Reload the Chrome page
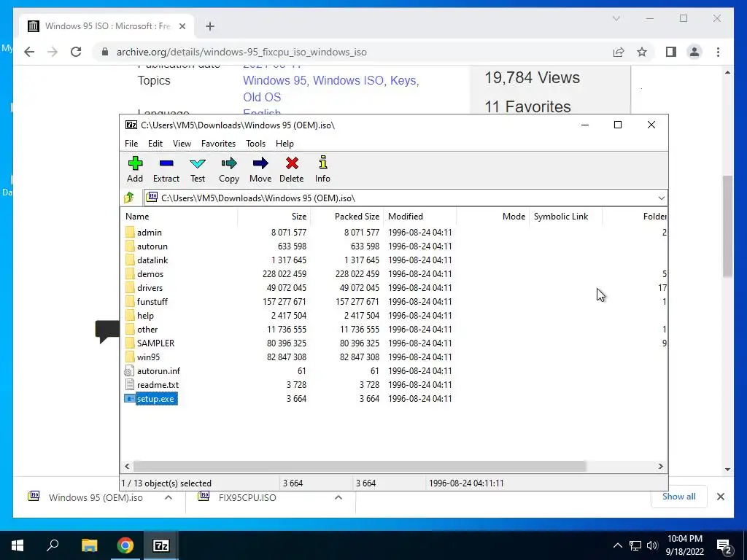747x560 pixels. click(x=76, y=52)
